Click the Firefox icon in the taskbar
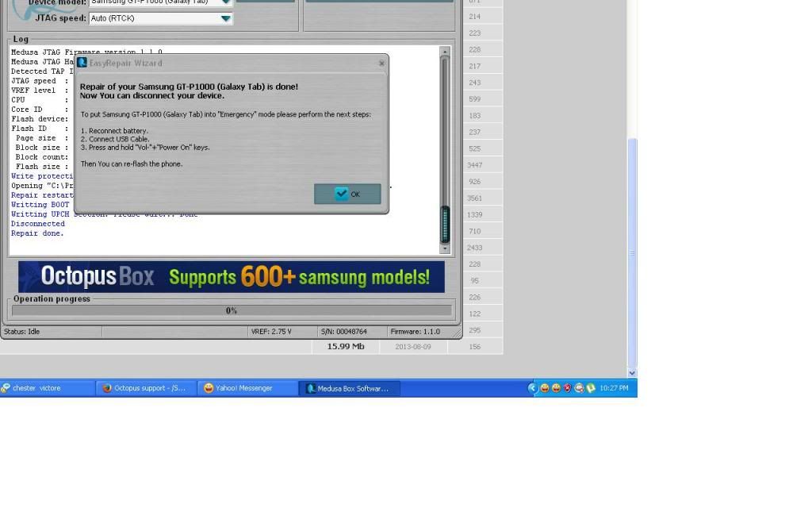The height and width of the screenshot is (508, 812). pyautogui.click(x=107, y=388)
